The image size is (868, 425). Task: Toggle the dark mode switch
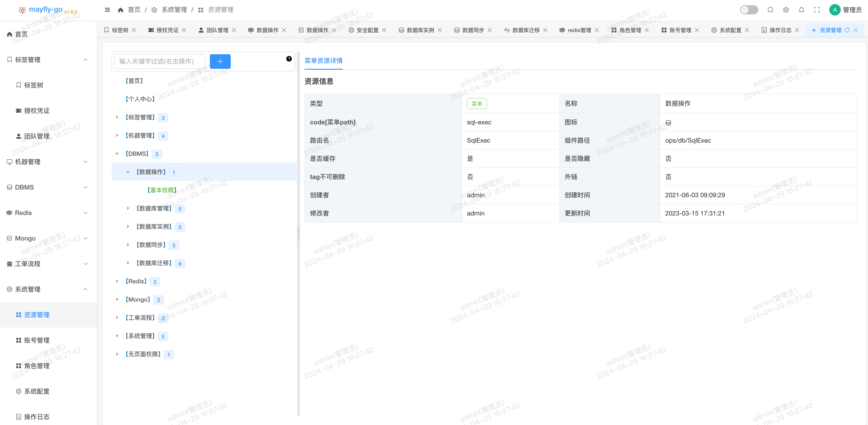coord(749,10)
